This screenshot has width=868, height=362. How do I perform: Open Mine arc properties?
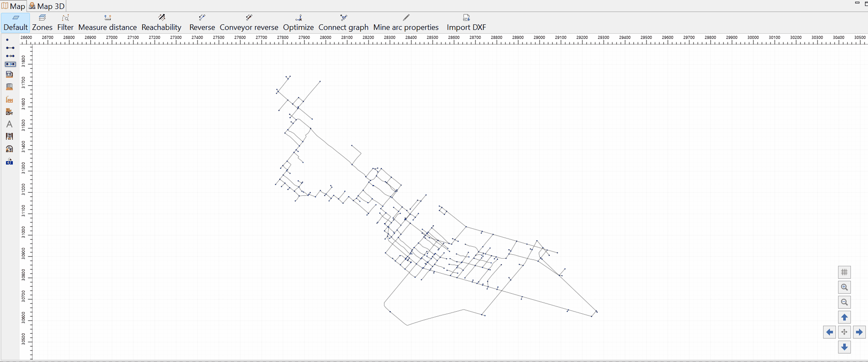pos(406,23)
